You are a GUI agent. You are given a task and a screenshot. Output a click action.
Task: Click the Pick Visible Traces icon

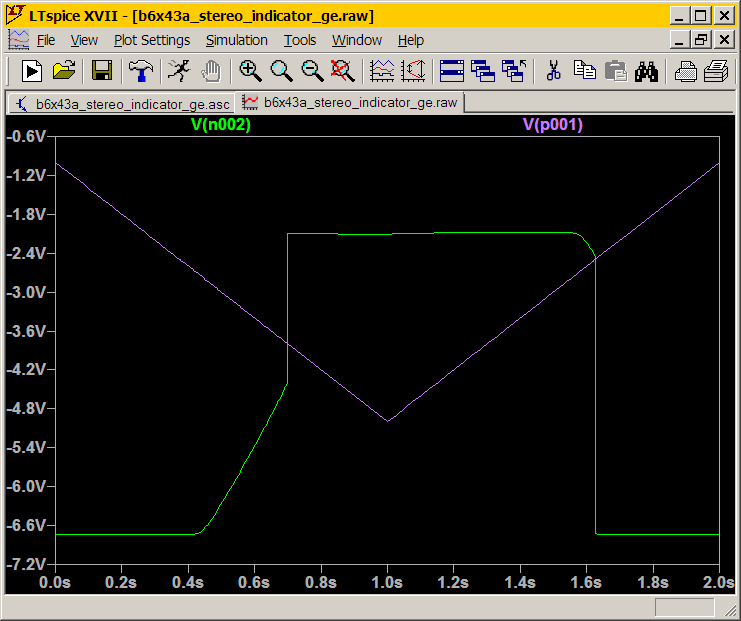pos(382,71)
